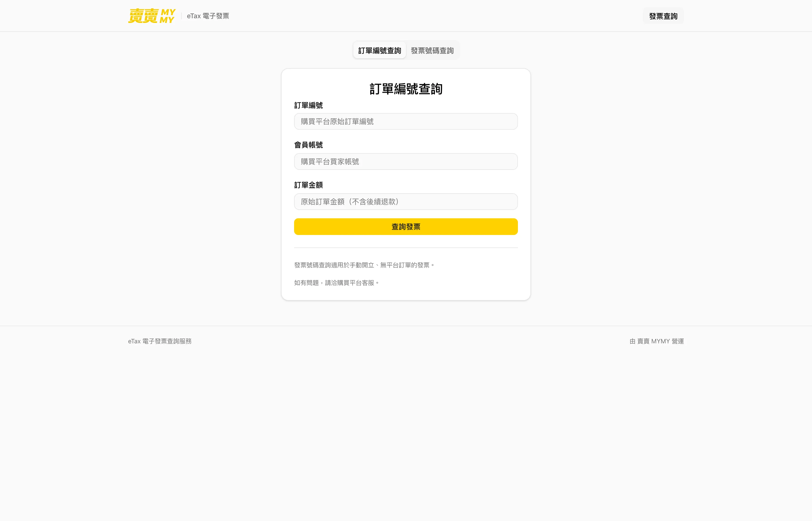This screenshot has width=812, height=521.
Task: Submit with the yellow 查詢發票 button
Action: [406, 227]
